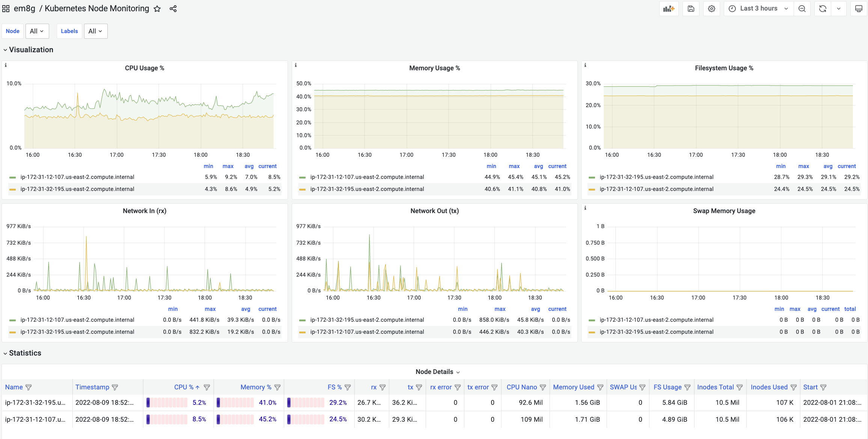Sort CPU Usage legend by max column
The width and height of the screenshot is (868, 439).
228,166
